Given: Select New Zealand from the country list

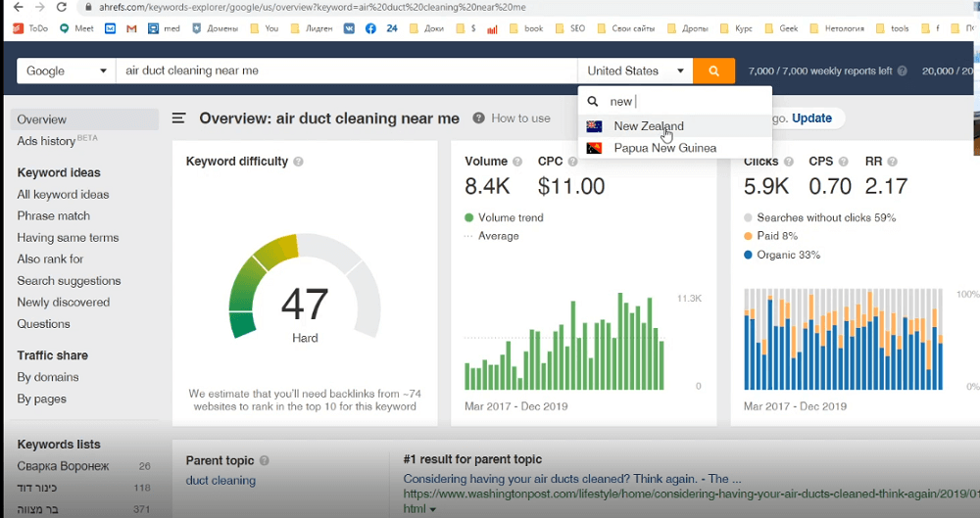Looking at the screenshot, I should click(x=675, y=126).
